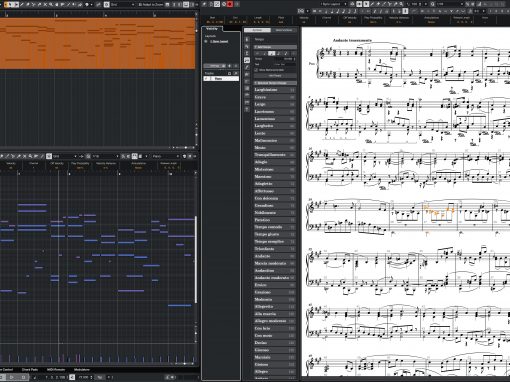
Task: Select the arrow tool in the score editor toolbar
Action: pyautogui.click(x=366, y=4)
